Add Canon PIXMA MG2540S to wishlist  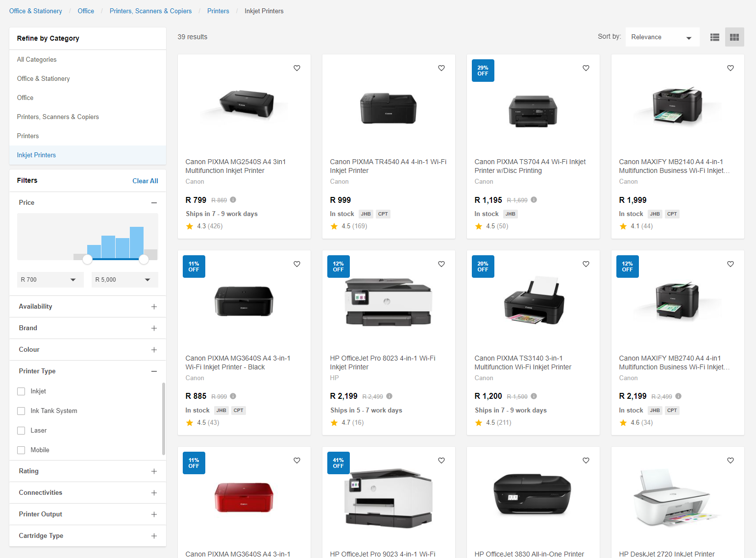[x=297, y=68]
